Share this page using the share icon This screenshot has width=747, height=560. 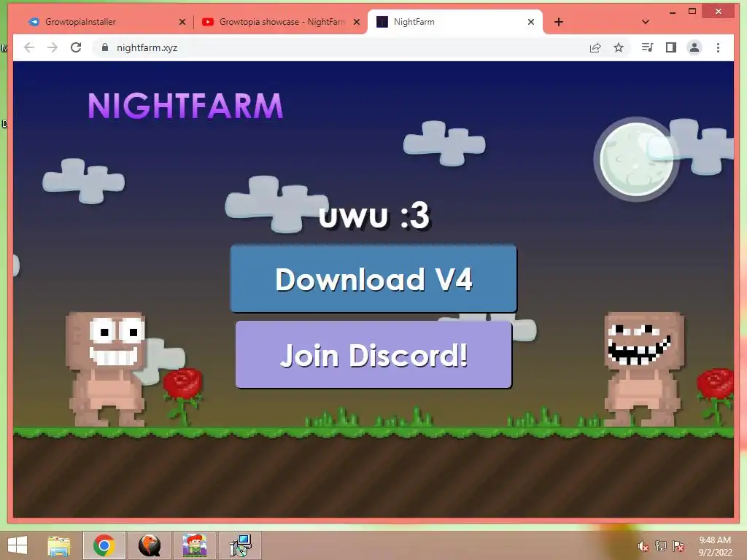pyautogui.click(x=595, y=47)
